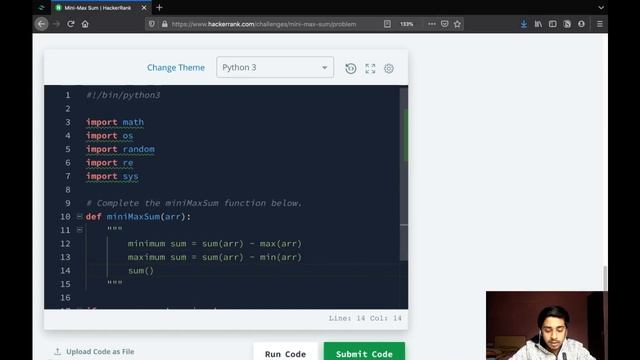
Task: Open the downloads arrow icon
Action: 524,24
